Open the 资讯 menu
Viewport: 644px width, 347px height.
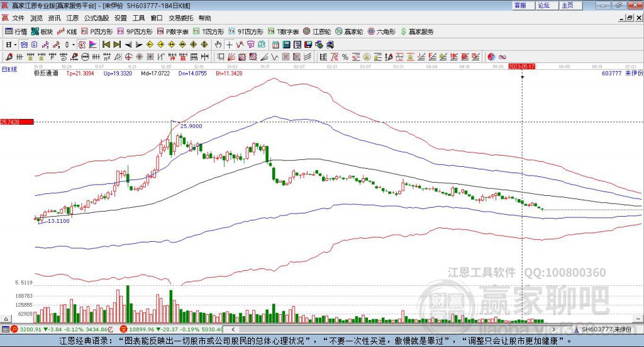tap(54, 18)
